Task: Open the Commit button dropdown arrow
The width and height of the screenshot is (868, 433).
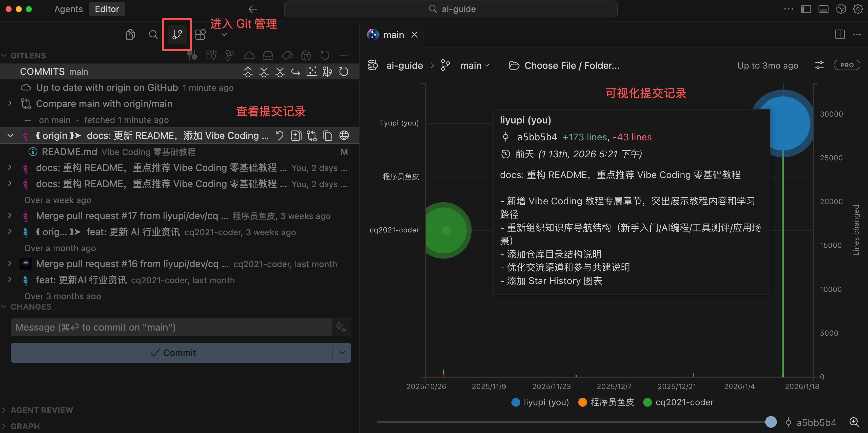Action: click(x=342, y=353)
